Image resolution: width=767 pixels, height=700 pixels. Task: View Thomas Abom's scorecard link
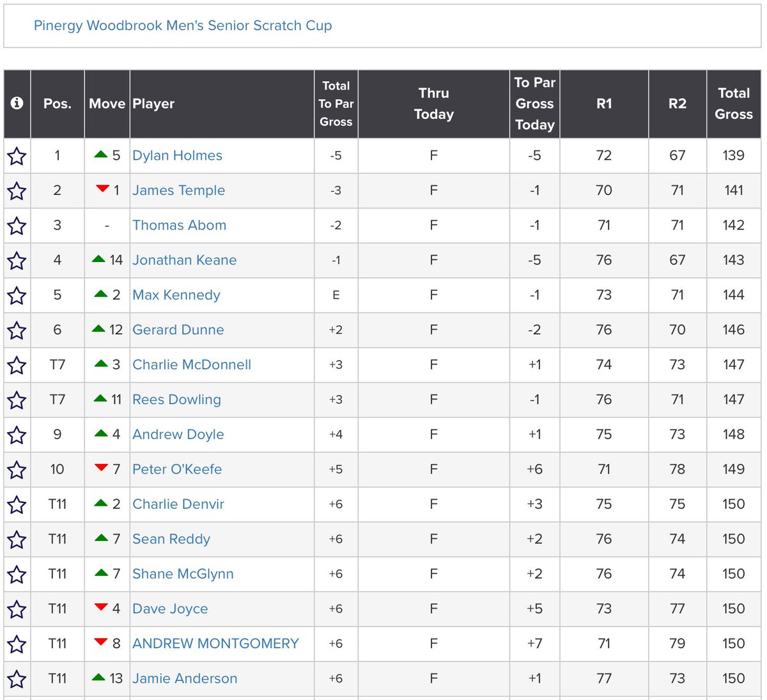179,225
